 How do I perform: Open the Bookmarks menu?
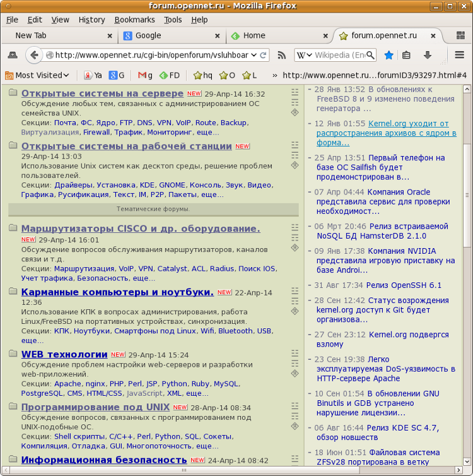tap(134, 20)
